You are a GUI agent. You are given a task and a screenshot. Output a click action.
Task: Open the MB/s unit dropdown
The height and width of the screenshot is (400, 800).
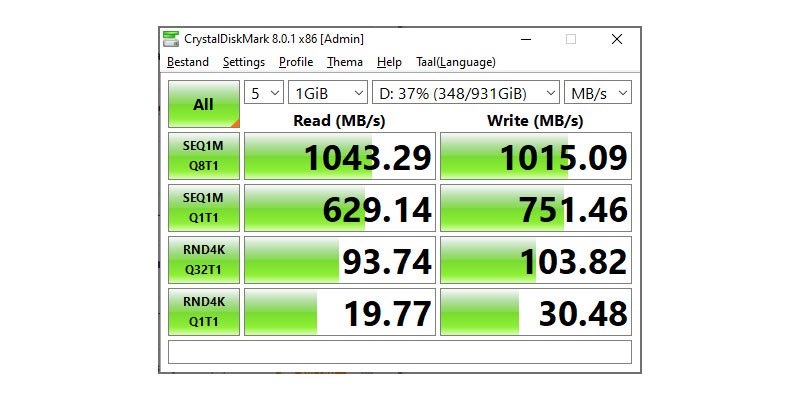(x=598, y=93)
